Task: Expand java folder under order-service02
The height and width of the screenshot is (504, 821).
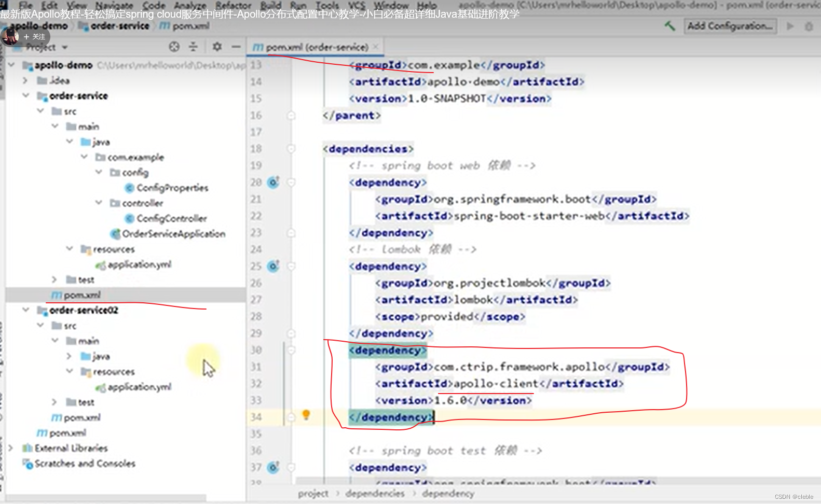Action: [69, 356]
